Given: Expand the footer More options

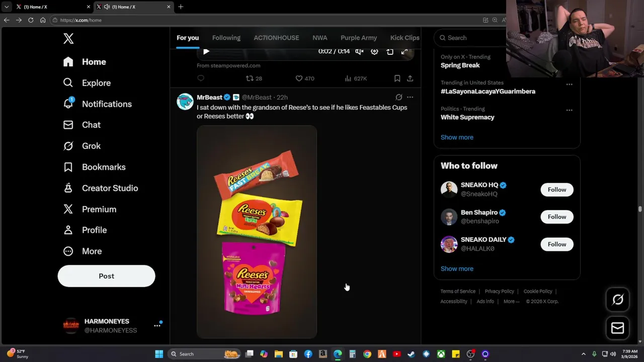Looking at the screenshot, I should (x=511, y=301).
